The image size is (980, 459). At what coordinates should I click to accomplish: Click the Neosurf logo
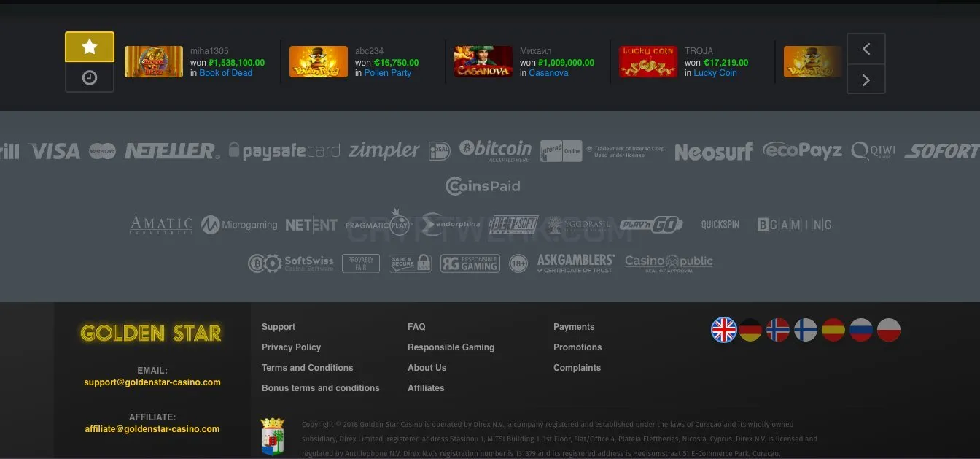pos(714,152)
